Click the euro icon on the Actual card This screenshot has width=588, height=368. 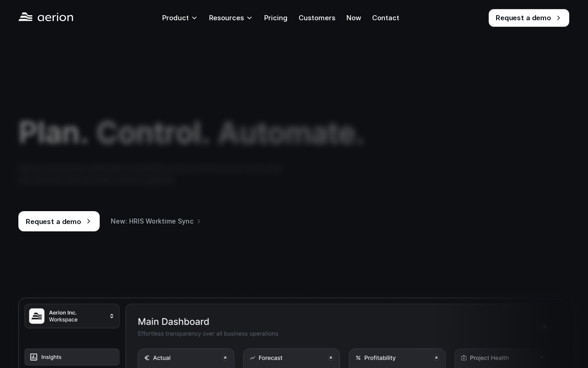tap(147, 358)
